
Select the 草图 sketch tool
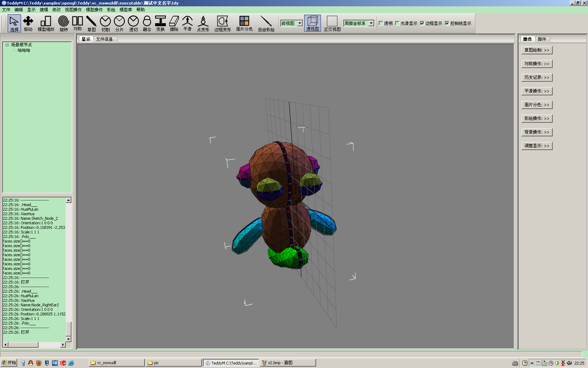click(91, 23)
